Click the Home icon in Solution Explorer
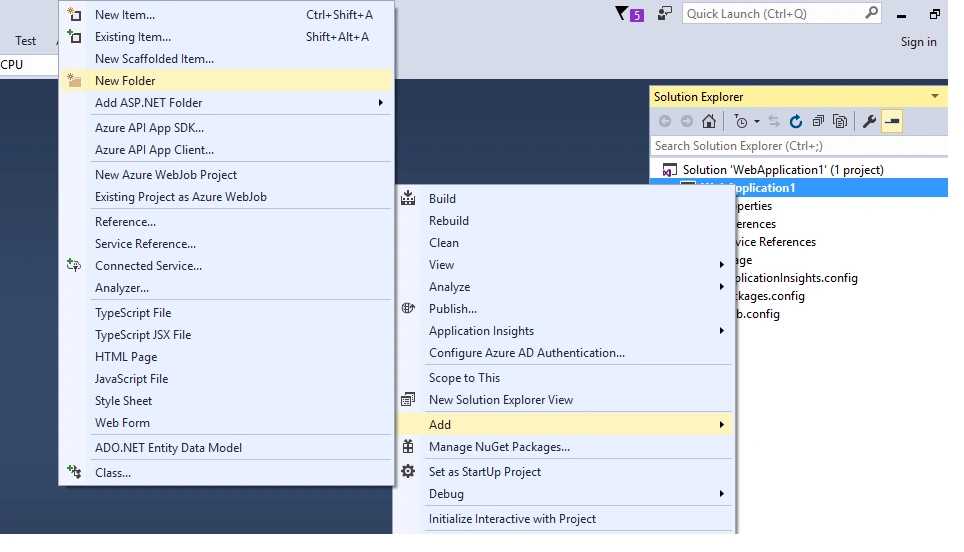 point(709,122)
